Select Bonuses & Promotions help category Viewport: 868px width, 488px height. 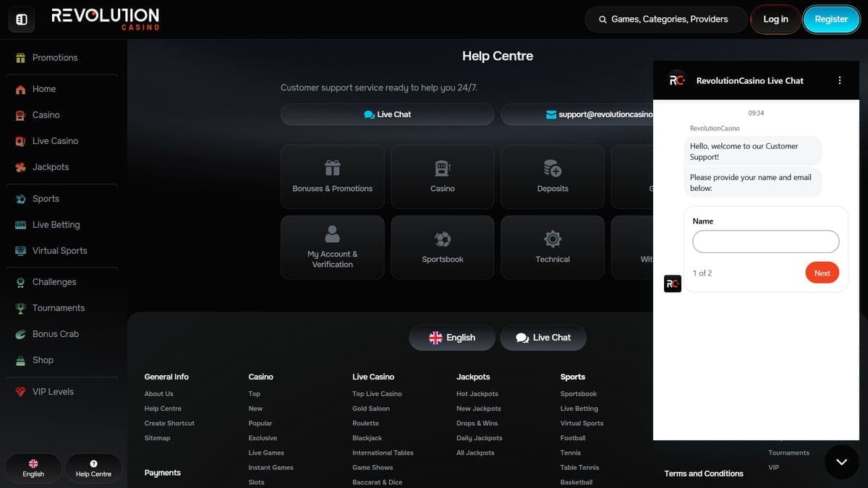point(333,177)
